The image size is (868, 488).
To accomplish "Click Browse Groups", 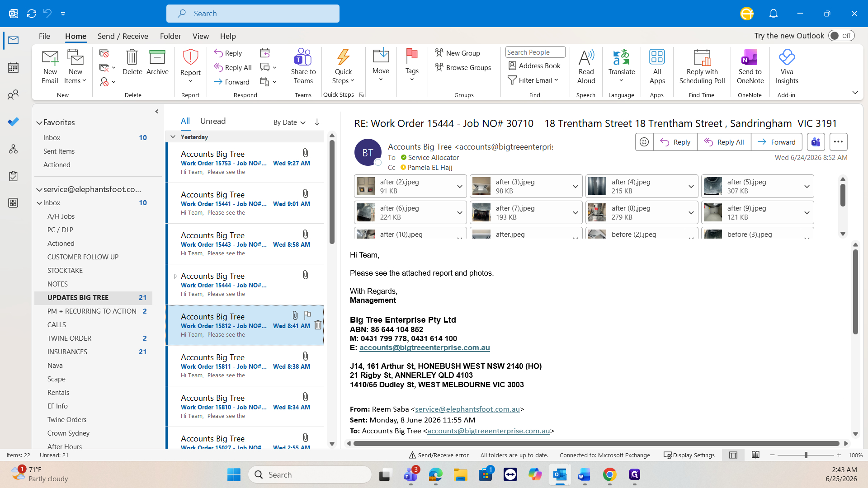I will (x=463, y=67).
